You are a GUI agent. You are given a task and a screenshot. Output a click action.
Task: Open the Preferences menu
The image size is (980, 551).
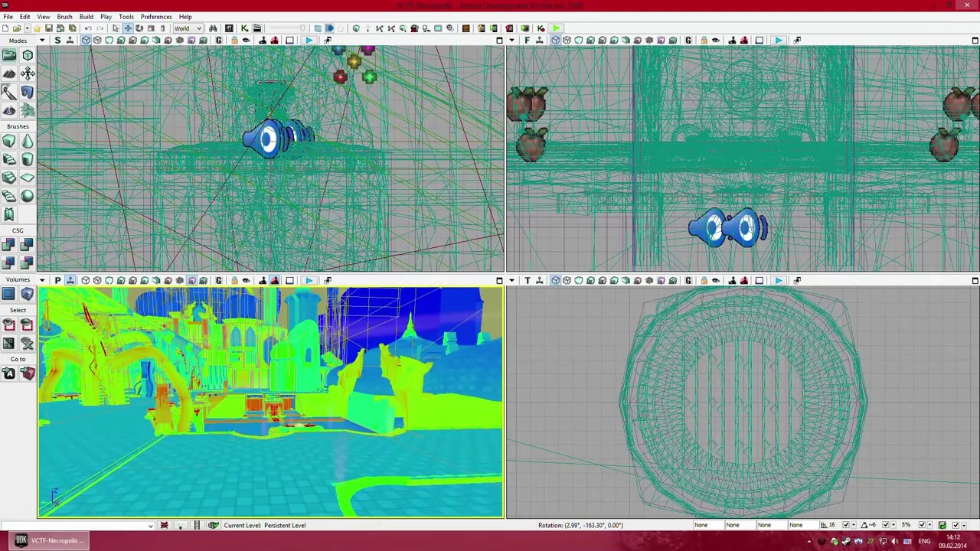pos(155,16)
